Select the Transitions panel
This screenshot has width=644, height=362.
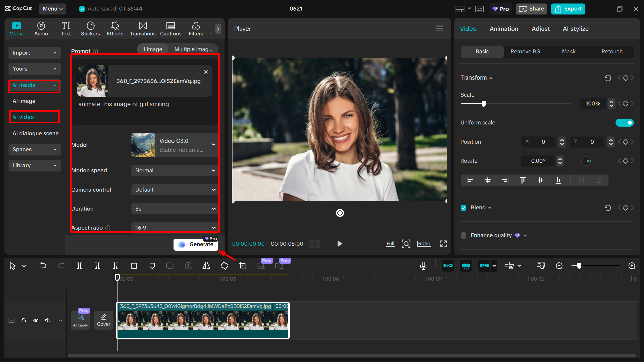142,29
